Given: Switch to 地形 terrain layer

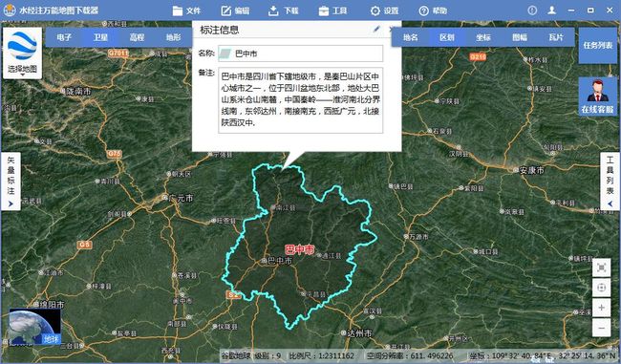Looking at the screenshot, I should (173, 37).
